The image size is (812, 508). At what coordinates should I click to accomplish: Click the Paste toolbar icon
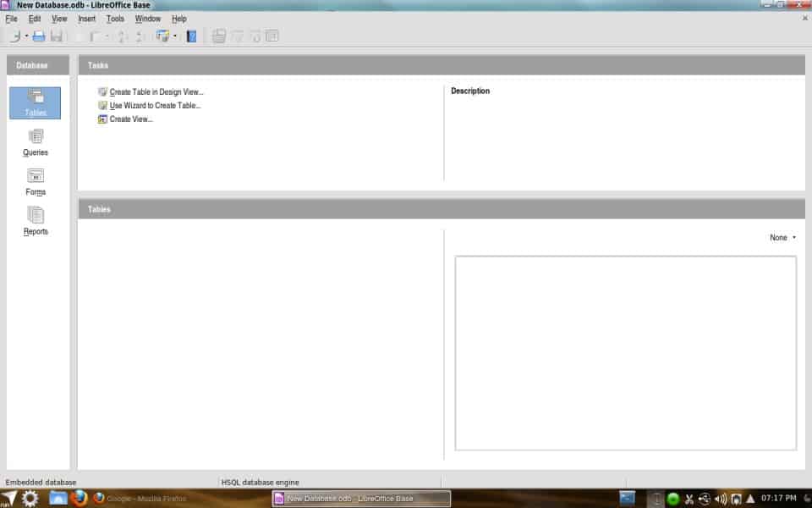[95, 36]
